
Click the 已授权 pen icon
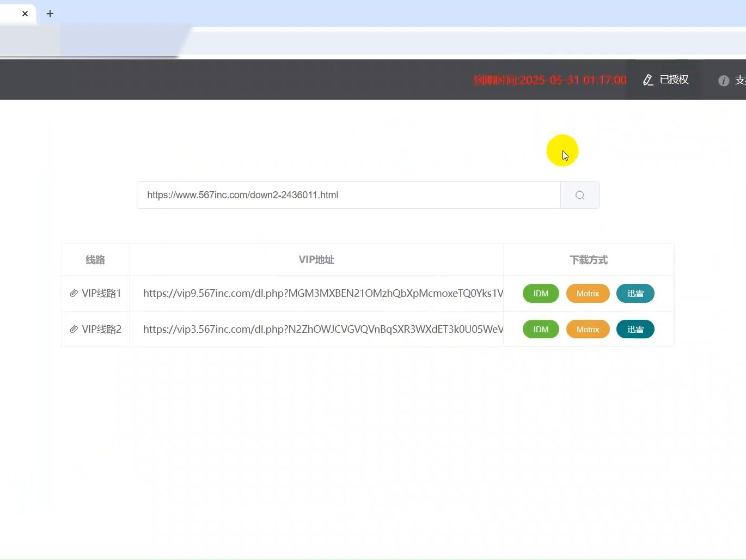(x=648, y=80)
